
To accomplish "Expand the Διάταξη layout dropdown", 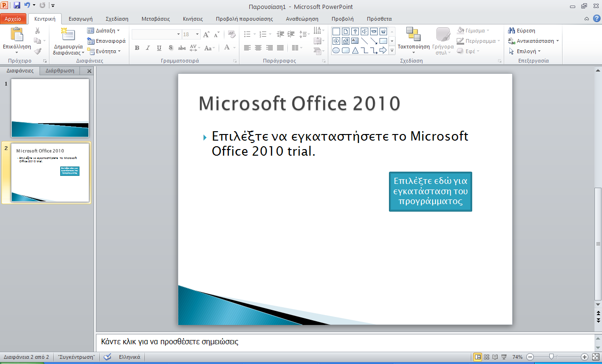I will point(103,31).
